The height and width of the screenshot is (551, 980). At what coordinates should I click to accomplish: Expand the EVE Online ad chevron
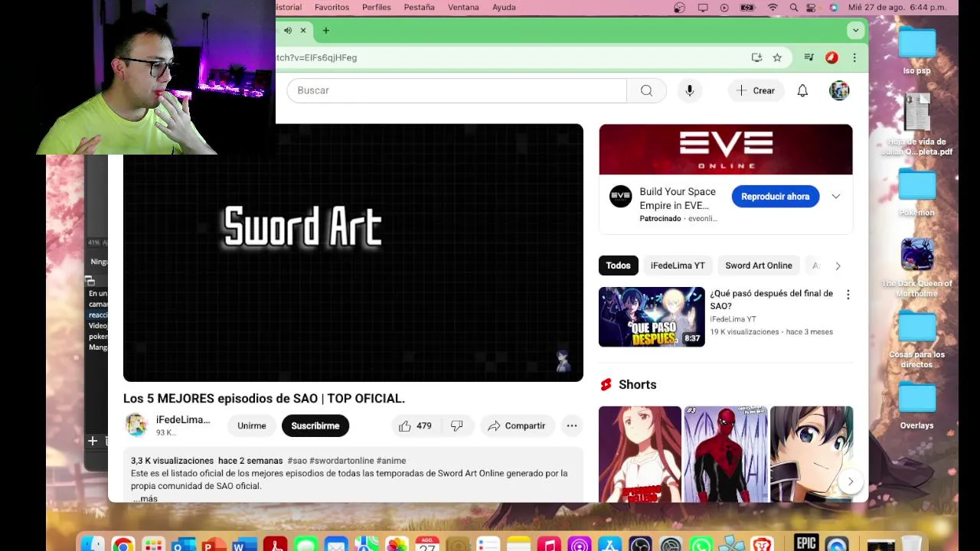[835, 197]
